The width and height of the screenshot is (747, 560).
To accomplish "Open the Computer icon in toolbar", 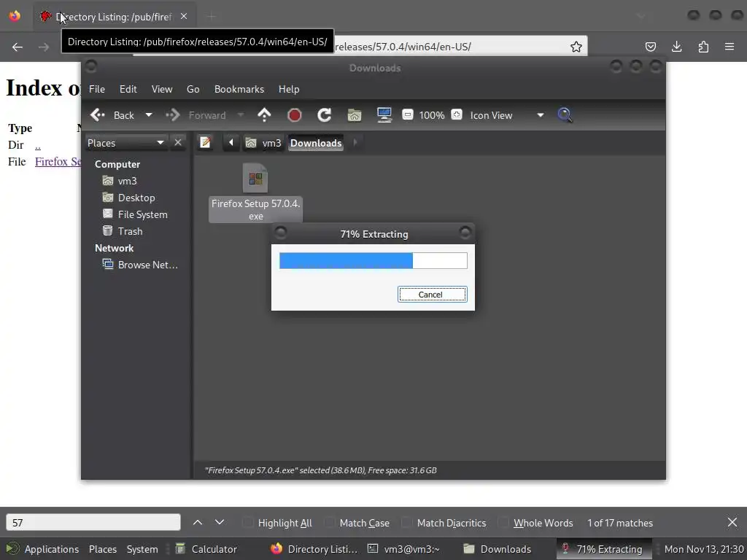I will (384, 115).
